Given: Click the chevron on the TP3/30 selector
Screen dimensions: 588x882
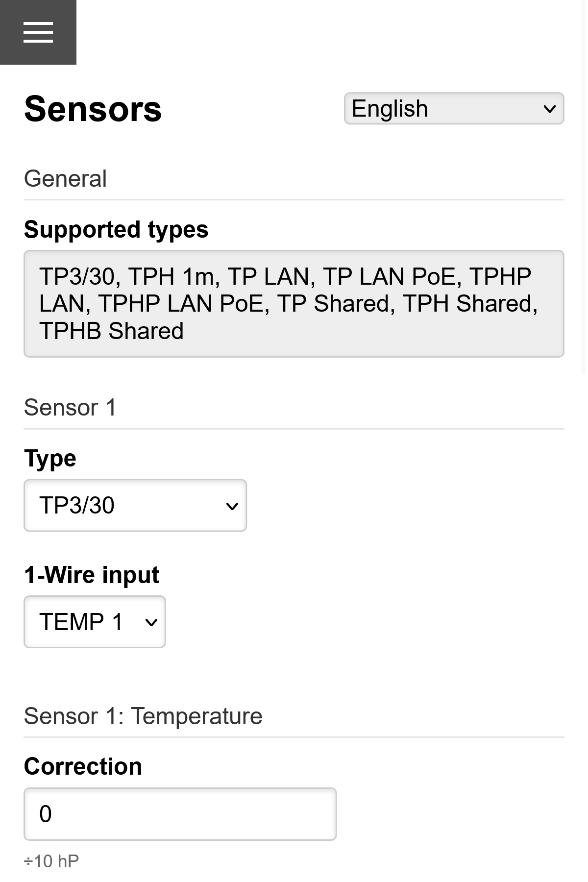Looking at the screenshot, I should (232, 505).
